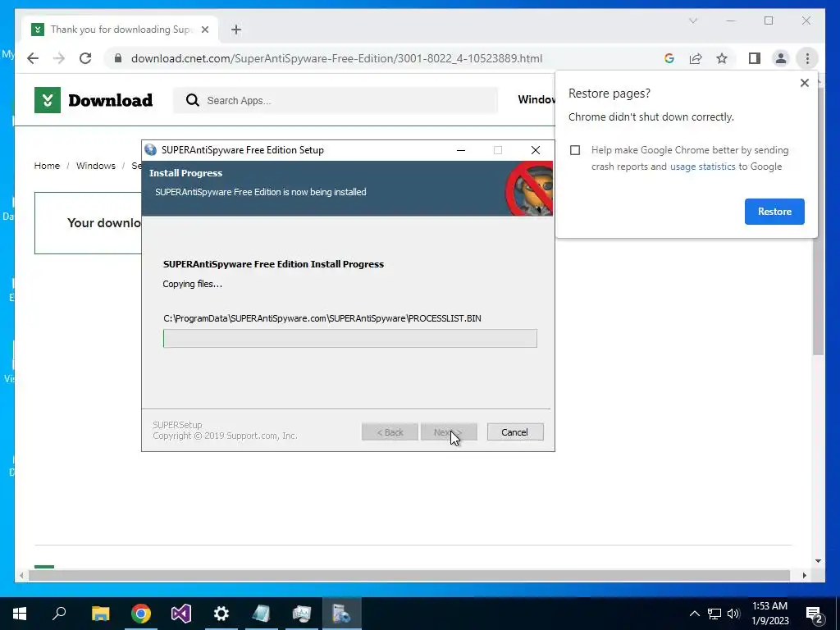Open the notification center icon

(815, 614)
